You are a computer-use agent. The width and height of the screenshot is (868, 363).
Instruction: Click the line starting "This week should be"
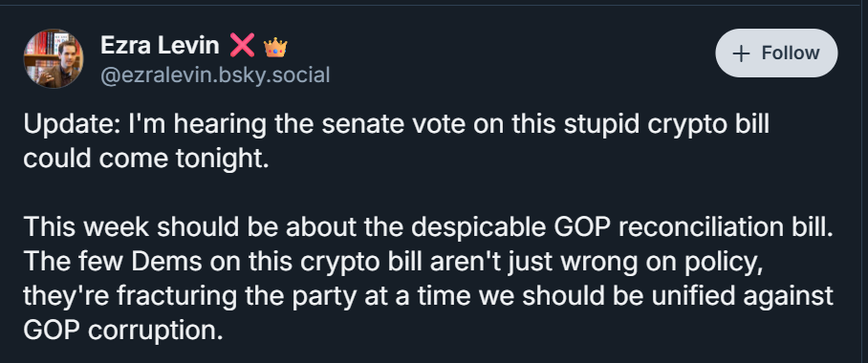click(x=428, y=227)
